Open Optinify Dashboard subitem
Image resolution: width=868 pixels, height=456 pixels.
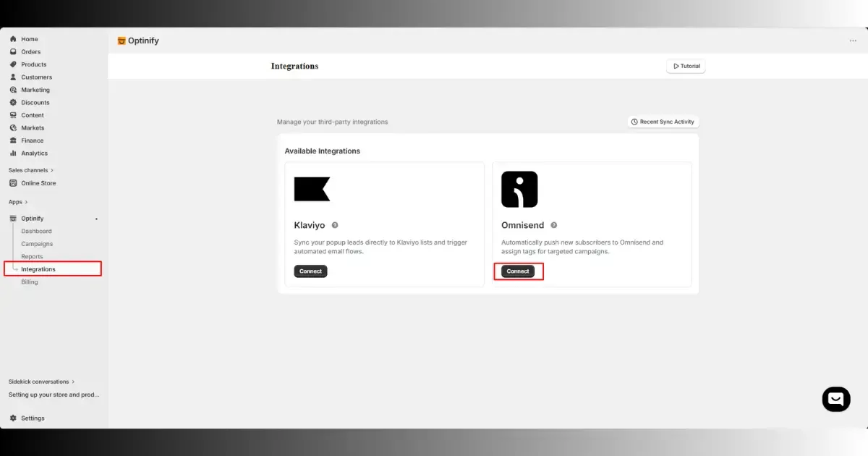36,231
